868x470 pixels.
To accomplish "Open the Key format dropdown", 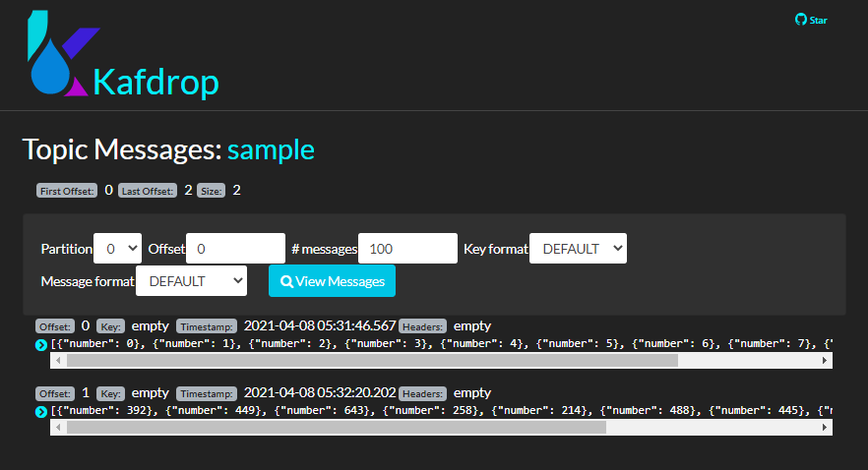I will point(578,248).
